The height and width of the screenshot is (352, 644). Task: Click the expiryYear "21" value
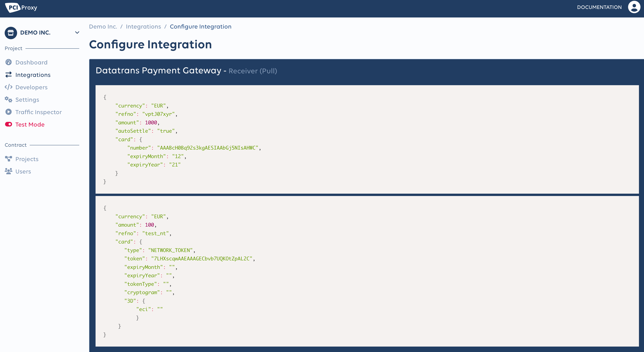pos(175,165)
